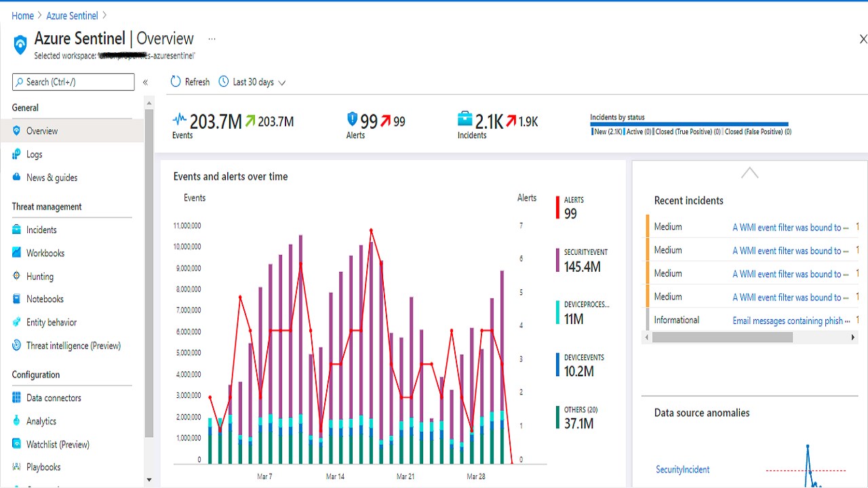This screenshot has width=868, height=488.
Task: Open the ellipsis more options menu
Action: (212, 39)
